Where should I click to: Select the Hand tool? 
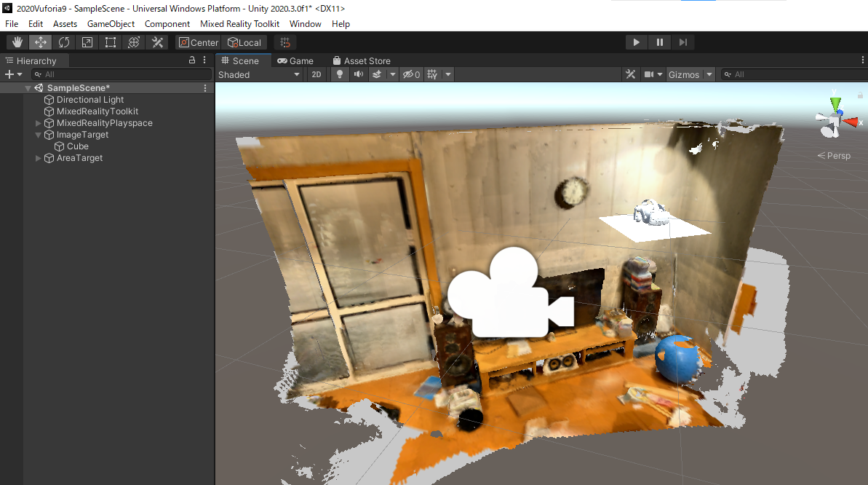[x=17, y=42]
